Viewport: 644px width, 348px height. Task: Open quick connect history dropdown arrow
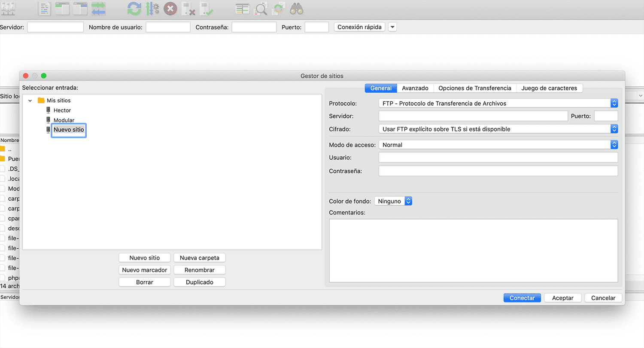click(392, 27)
